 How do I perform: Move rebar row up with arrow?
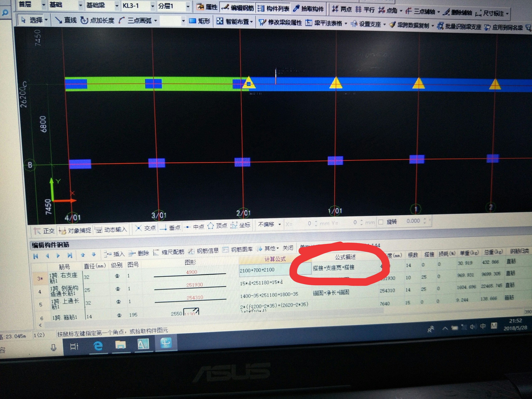(x=83, y=255)
